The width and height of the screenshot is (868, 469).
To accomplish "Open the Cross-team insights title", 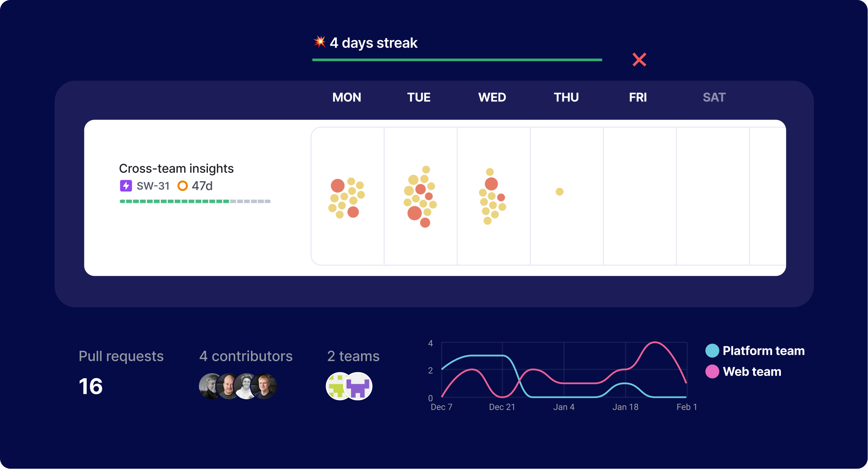I will pyautogui.click(x=176, y=168).
